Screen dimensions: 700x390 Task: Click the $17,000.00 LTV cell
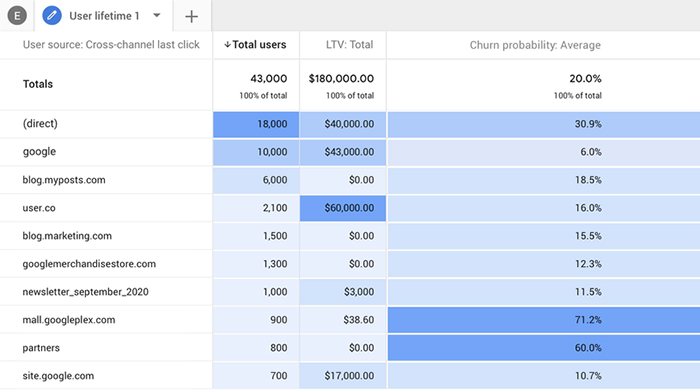[x=343, y=376]
